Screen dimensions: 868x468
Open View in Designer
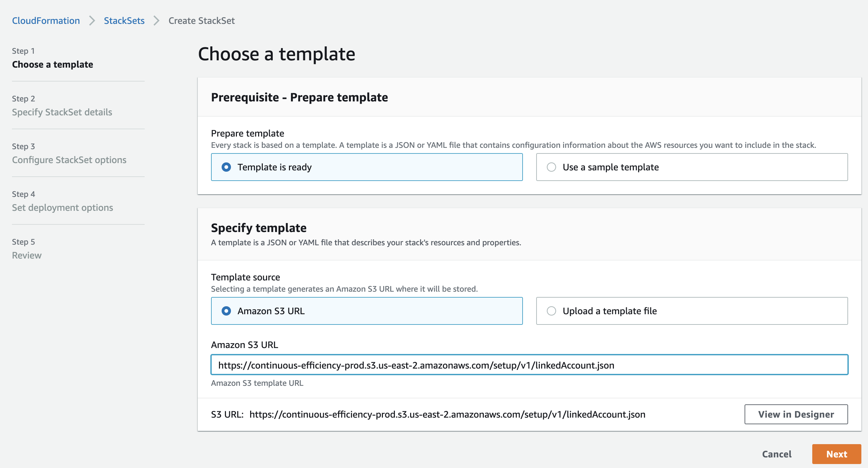[796, 414]
